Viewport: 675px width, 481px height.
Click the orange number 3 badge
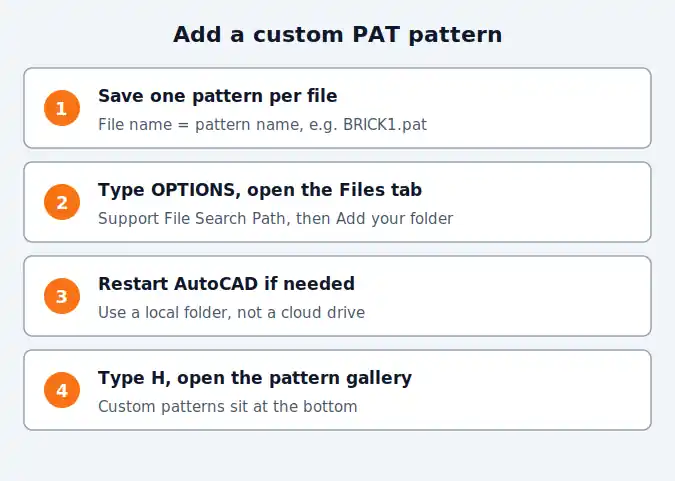click(x=62, y=296)
